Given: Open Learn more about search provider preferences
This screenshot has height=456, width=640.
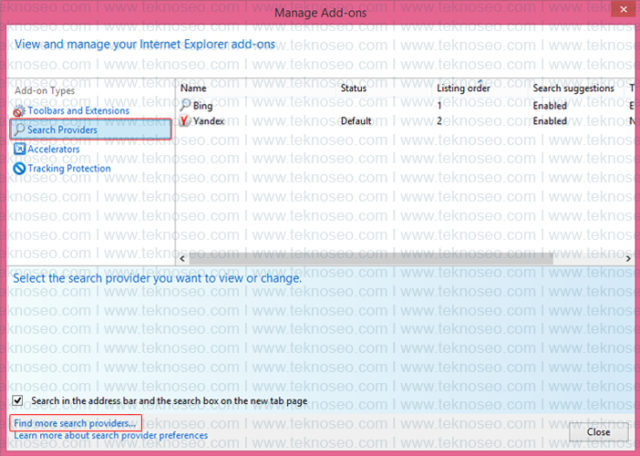Looking at the screenshot, I should pyautogui.click(x=111, y=435).
